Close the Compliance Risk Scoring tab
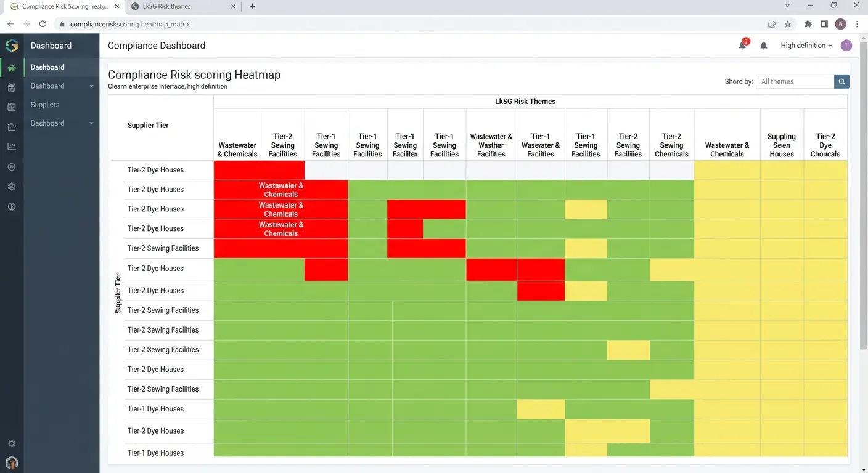 coord(117,6)
